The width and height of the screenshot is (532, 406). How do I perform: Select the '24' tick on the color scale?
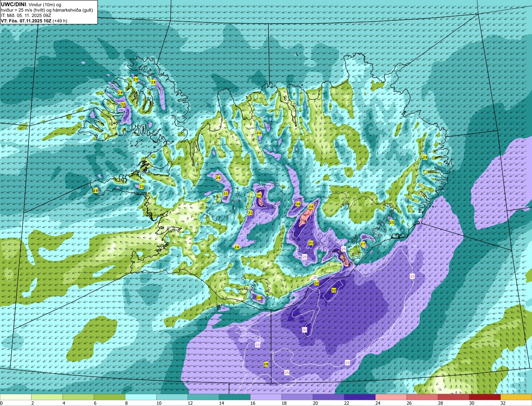coord(378,403)
